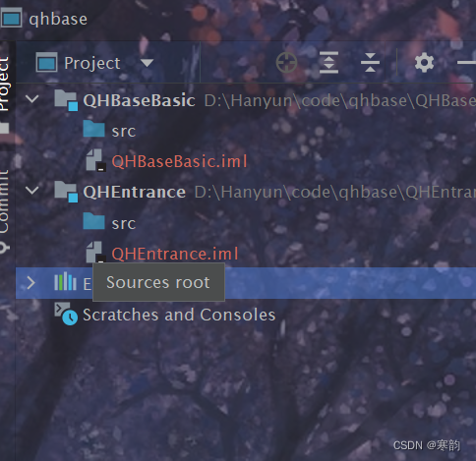
Task: Collapse the QHEntrance module node
Action: click(31, 190)
